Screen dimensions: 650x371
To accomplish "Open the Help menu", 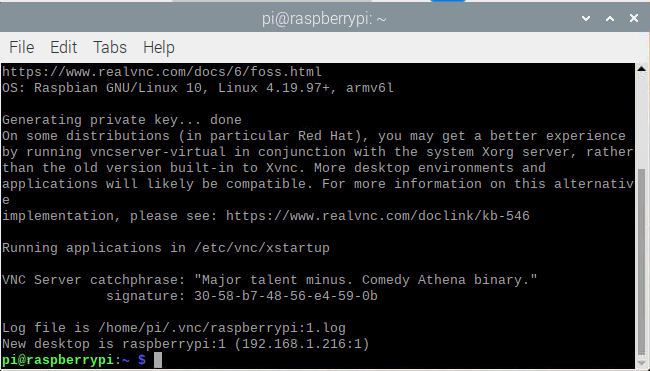I will pyautogui.click(x=159, y=47).
